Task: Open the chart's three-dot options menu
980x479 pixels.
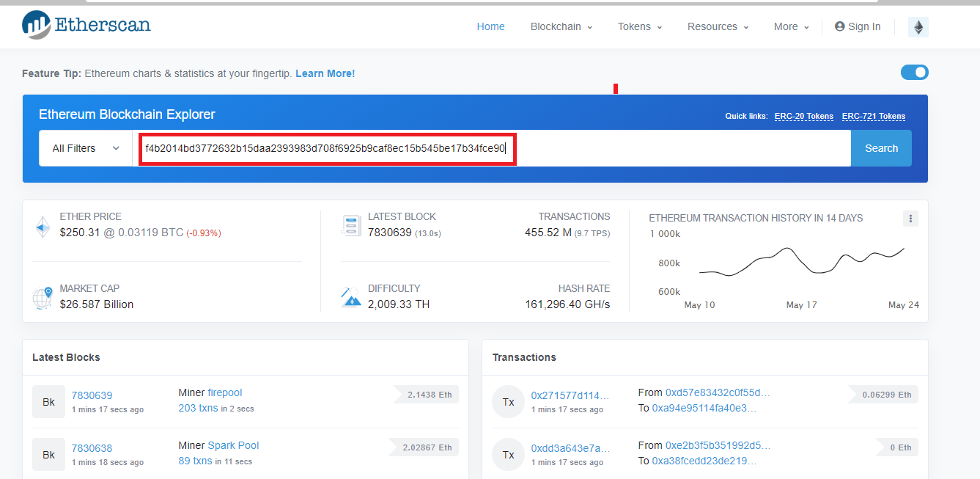Action: pos(910,219)
